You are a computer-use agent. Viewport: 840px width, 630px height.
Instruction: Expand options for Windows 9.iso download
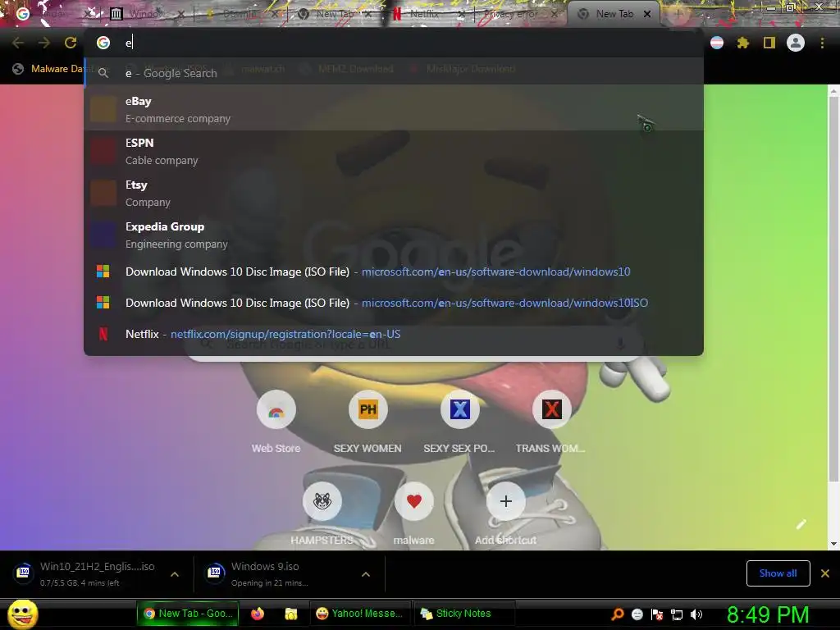pyautogui.click(x=365, y=574)
